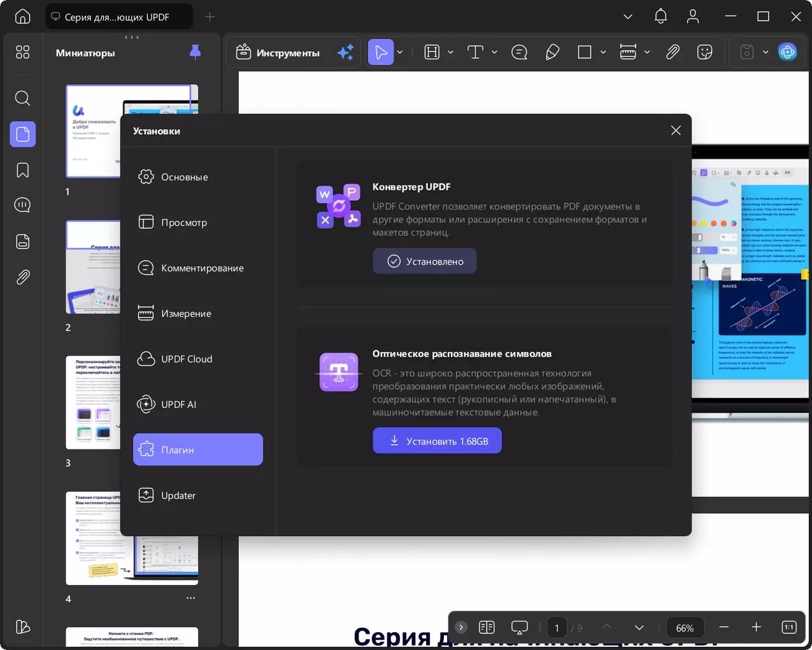812x650 pixels.
Task: Select page 4 thumbnail
Action: [132, 538]
